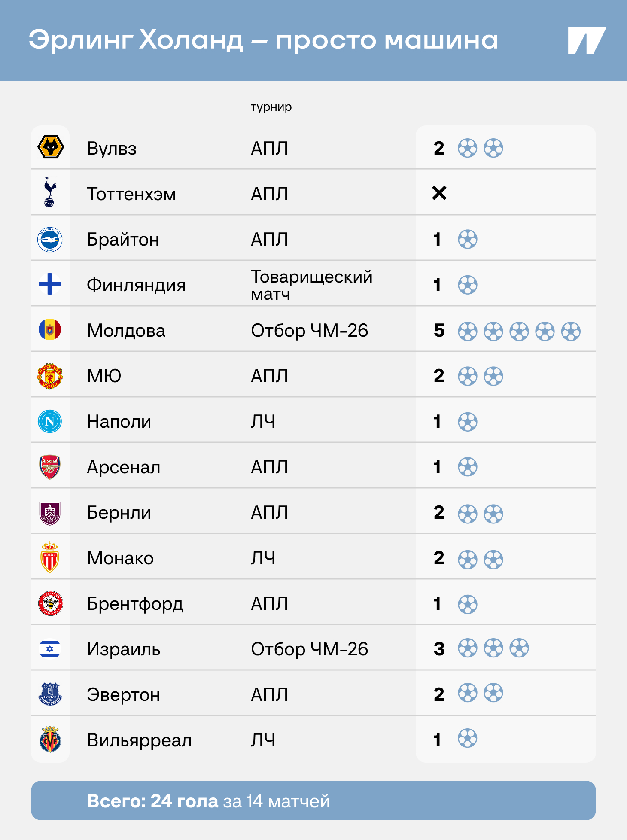Viewport: 627px width, 840px height.
Task: Click the Finland flag icon
Action: (x=50, y=284)
